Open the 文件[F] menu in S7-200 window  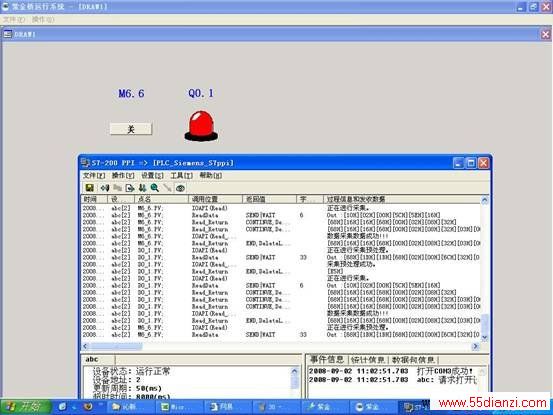[x=94, y=175]
